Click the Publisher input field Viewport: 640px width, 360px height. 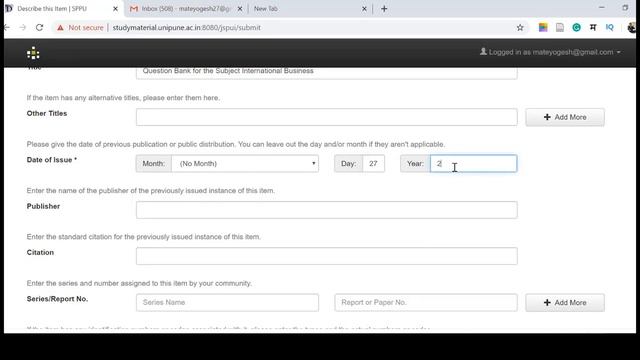coord(327,210)
